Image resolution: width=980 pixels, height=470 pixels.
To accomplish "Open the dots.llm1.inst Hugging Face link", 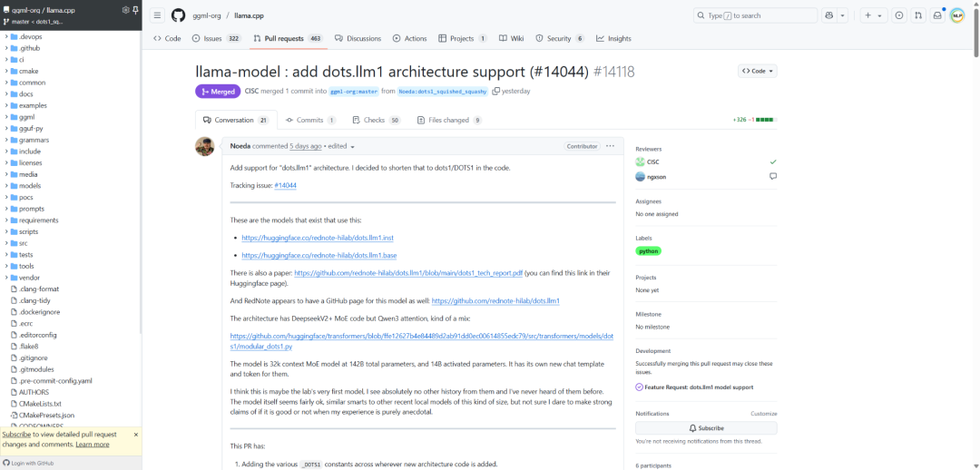I will coord(318,238).
